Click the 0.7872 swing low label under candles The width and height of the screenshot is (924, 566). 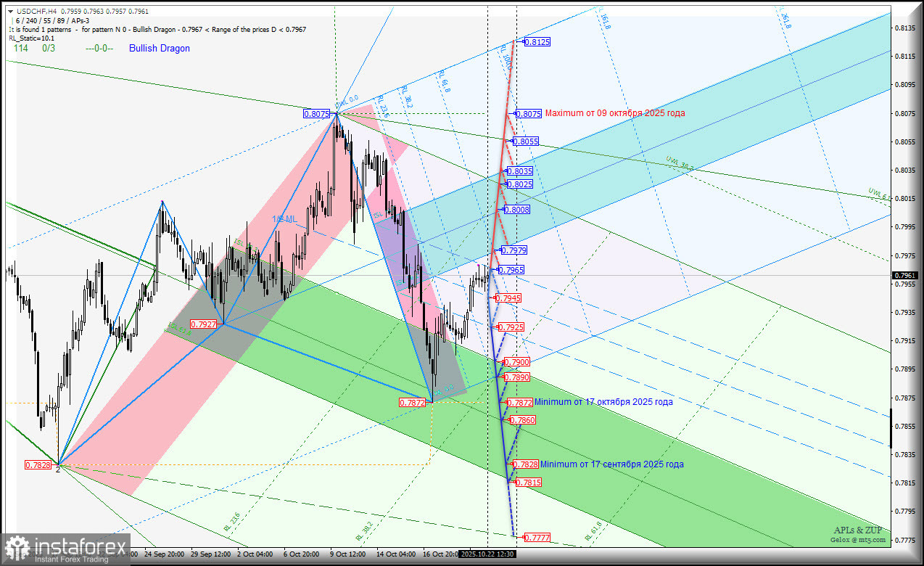coord(413,403)
